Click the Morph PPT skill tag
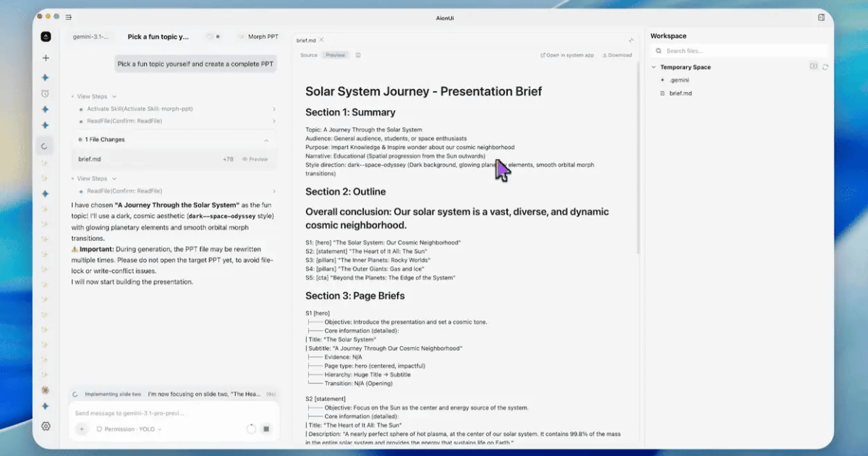Viewport: 868px width, 456px height. [258, 36]
